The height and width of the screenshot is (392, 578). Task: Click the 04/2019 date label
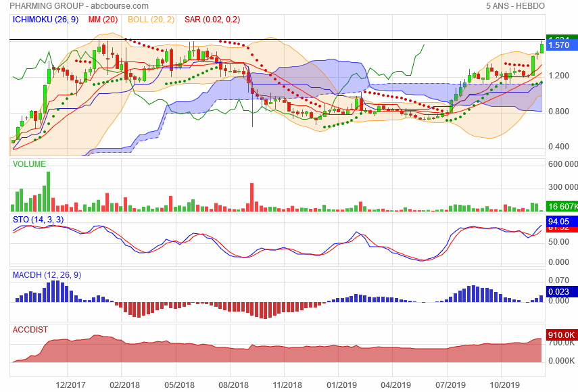tap(395, 385)
